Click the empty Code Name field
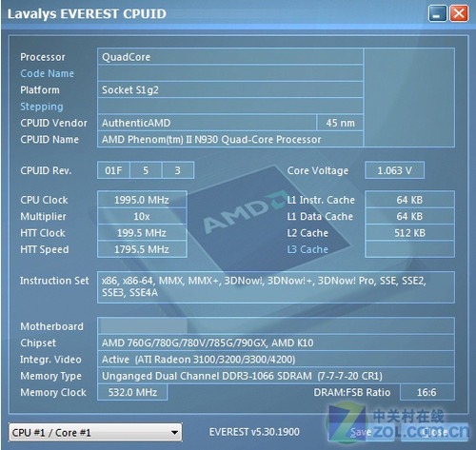 [230, 73]
